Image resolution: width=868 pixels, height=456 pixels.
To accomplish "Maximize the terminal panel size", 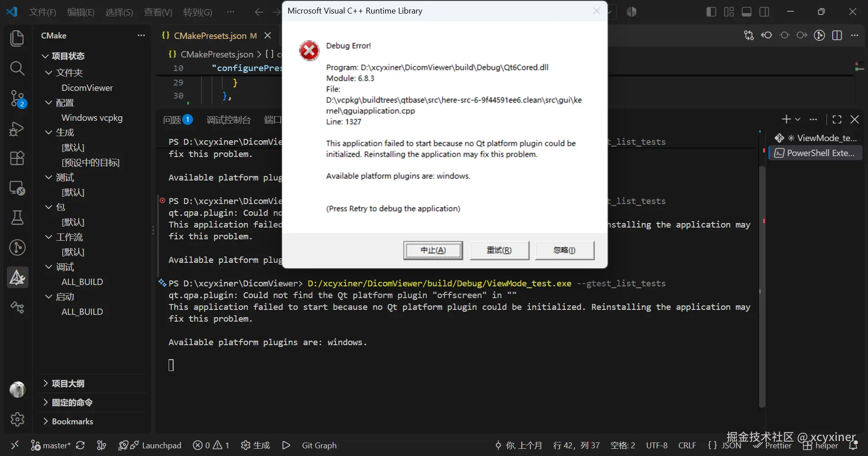I will (837, 119).
